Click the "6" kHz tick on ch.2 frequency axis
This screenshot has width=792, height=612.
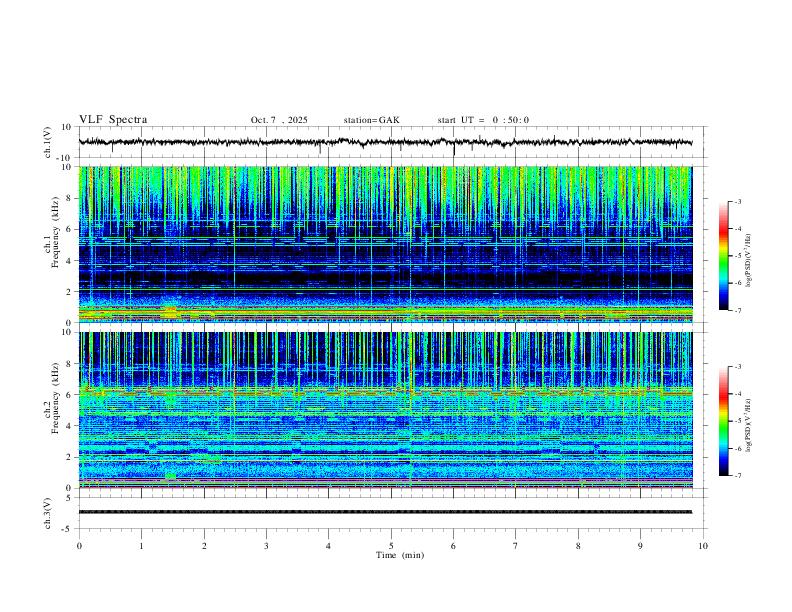tap(69, 395)
